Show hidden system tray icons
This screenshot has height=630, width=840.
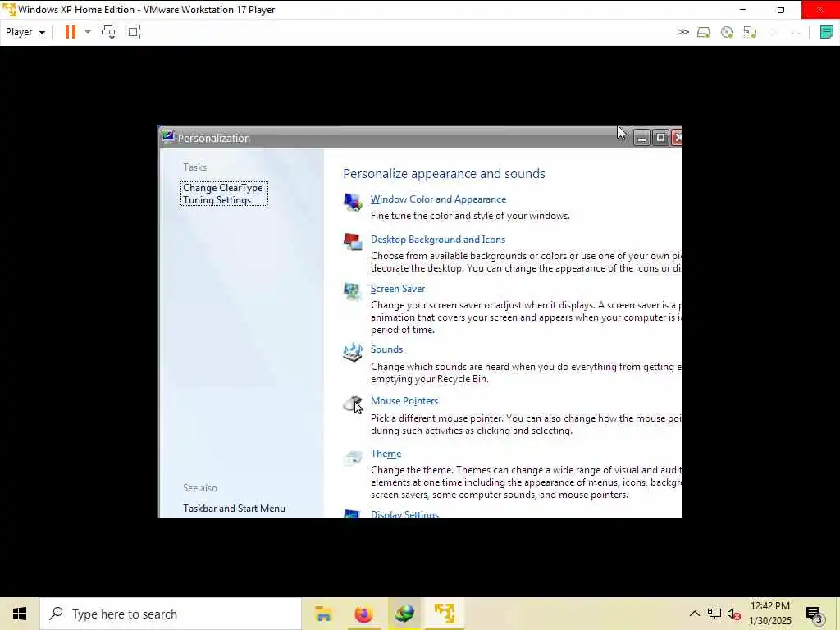tap(694, 614)
